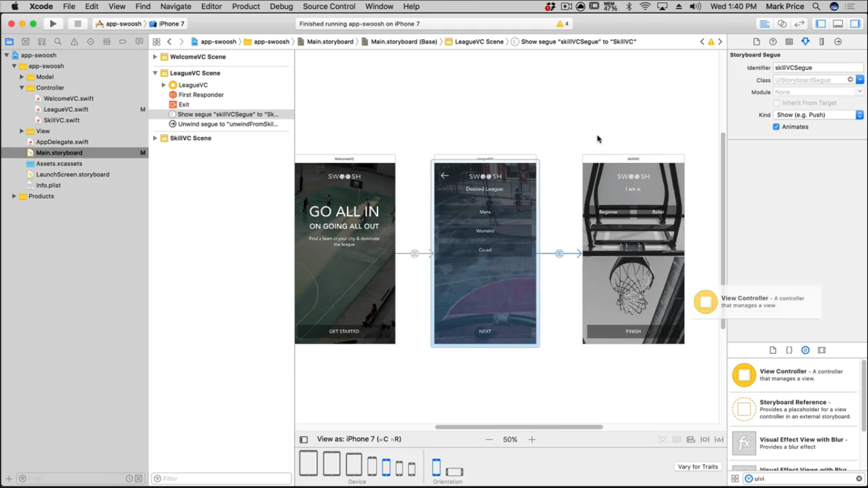Expand the Products folder
The image size is (868, 488).
pos(14,196)
